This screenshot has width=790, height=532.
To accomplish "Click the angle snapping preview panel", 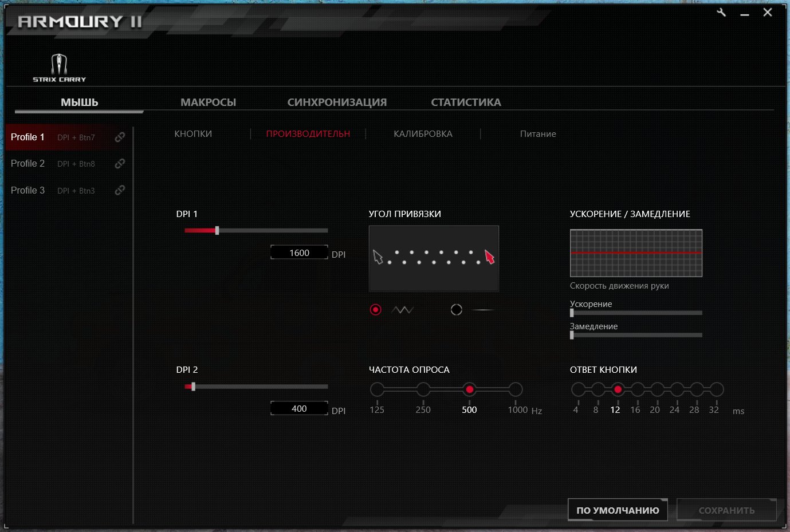I will (434, 258).
